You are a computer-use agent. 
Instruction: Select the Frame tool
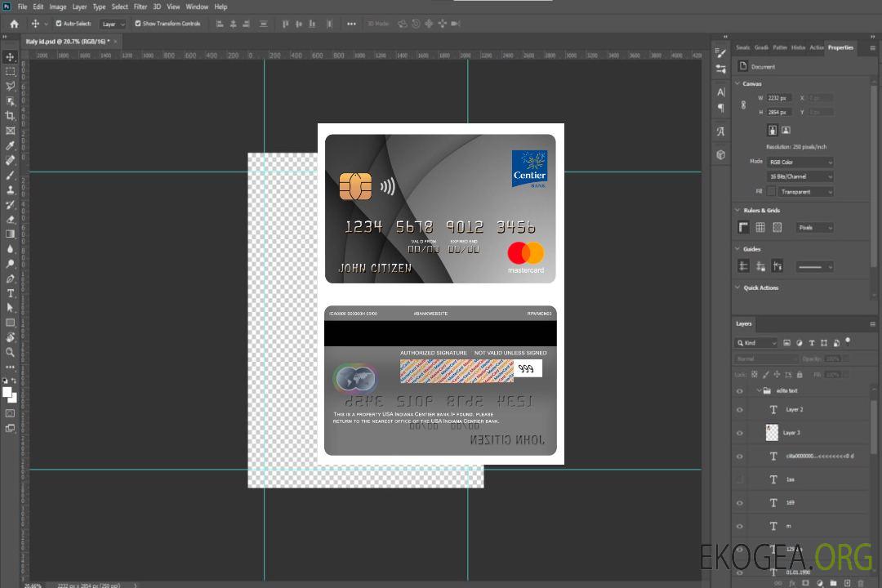[x=10, y=131]
